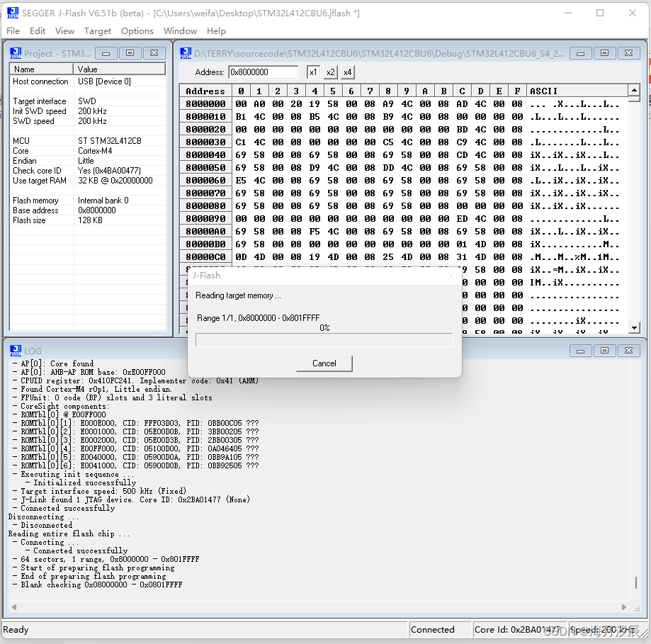Click the Address input field

click(x=264, y=72)
